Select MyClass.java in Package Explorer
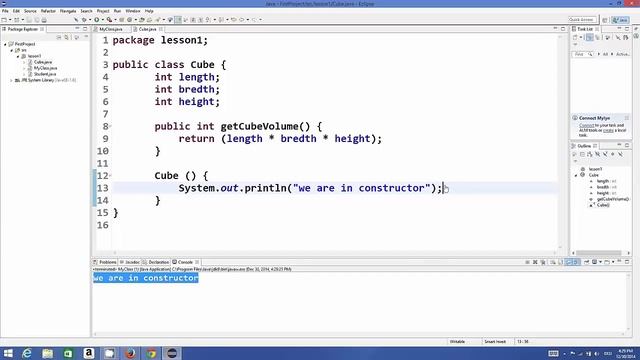The image size is (640, 360). click(45, 68)
